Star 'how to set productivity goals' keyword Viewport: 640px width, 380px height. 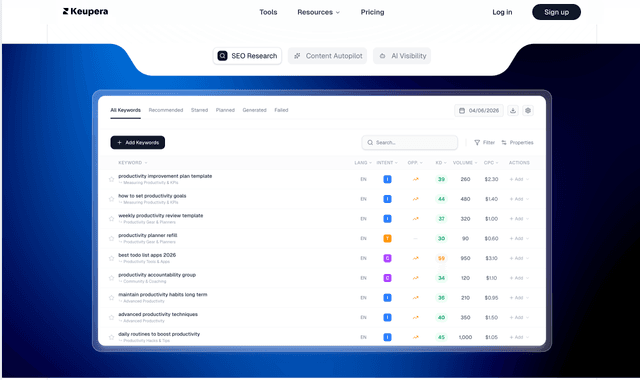point(111,199)
